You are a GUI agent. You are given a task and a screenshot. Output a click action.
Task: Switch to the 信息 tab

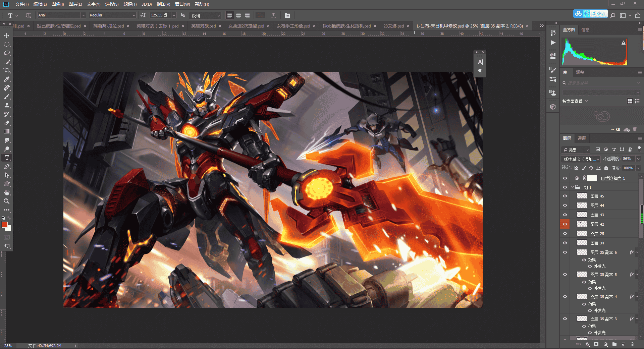point(585,30)
